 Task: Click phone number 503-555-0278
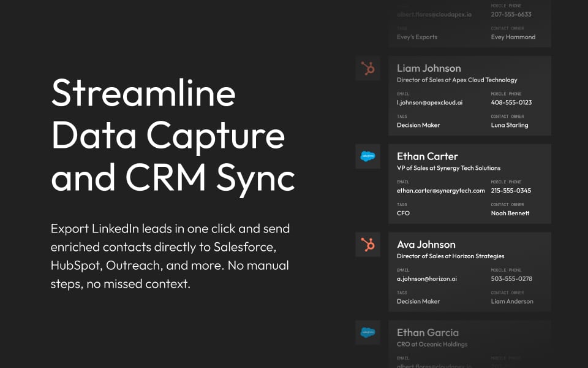pyautogui.click(x=511, y=278)
